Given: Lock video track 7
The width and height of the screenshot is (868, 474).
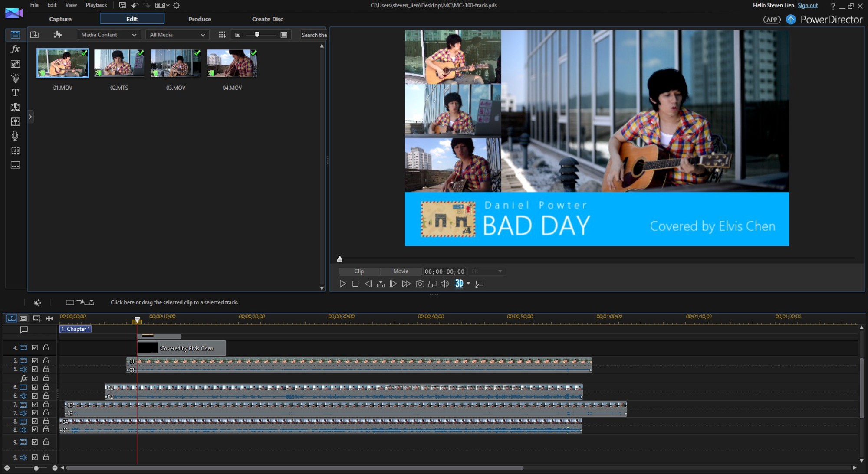Looking at the screenshot, I should click(x=46, y=404).
